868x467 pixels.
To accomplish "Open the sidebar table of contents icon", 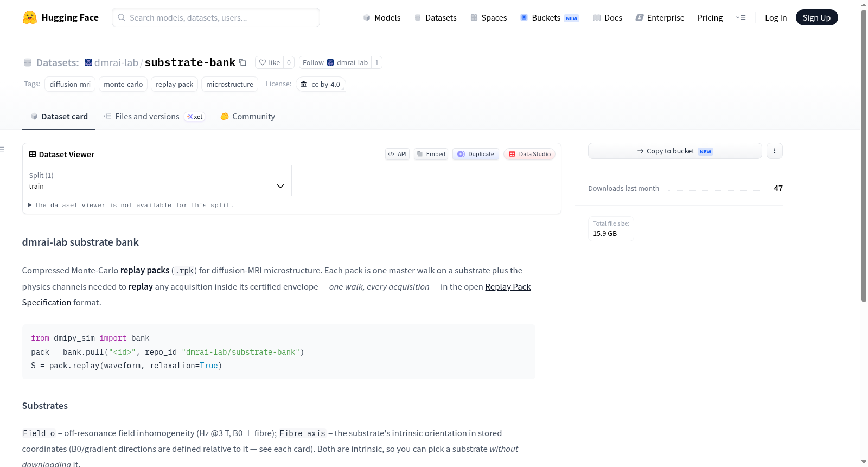I will pos(3,149).
